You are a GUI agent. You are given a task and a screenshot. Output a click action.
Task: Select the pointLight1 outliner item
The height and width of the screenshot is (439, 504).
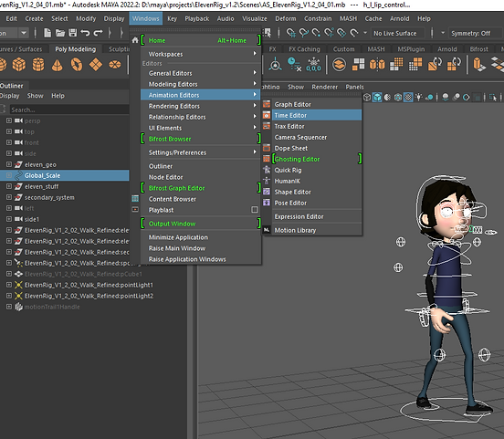[x=89, y=285]
